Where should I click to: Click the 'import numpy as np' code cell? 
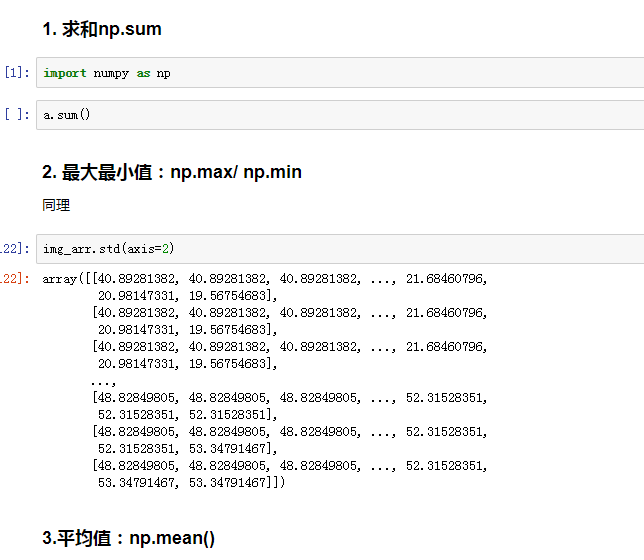coord(340,73)
